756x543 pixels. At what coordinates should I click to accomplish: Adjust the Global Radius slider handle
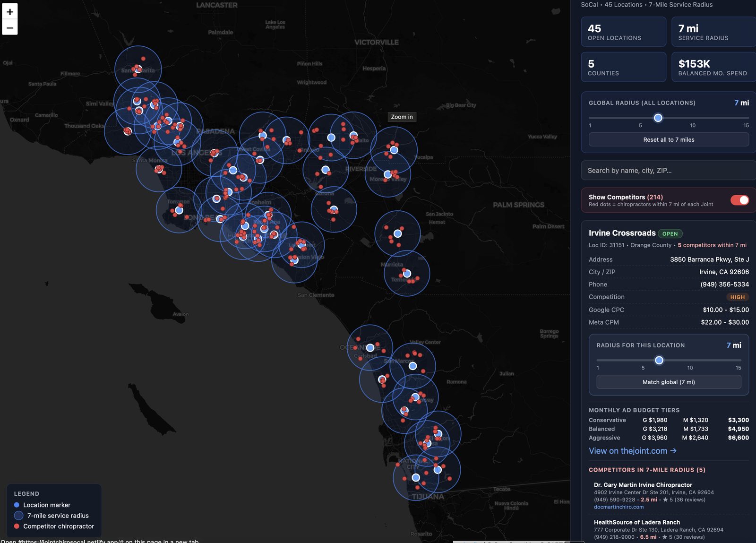pyautogui.click(x=658, y=118)
